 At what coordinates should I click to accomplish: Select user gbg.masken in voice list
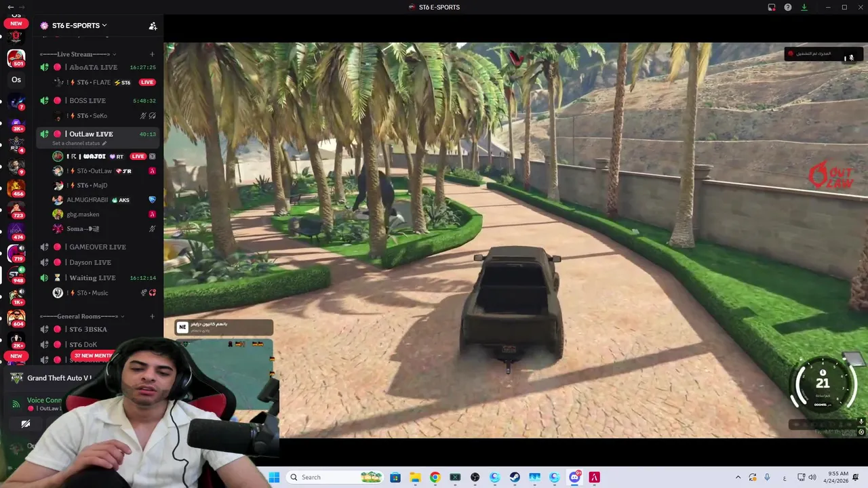105,214
